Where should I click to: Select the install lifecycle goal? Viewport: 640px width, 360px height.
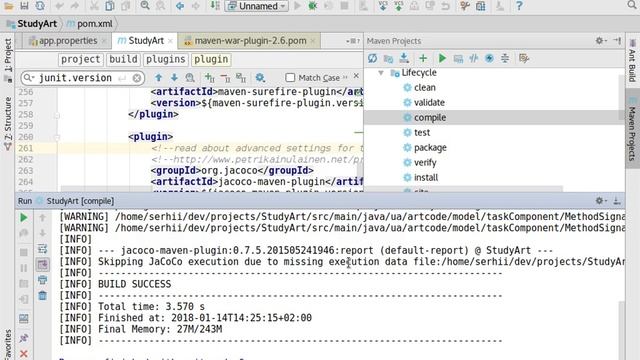pyautogui.click(x=426, y=178)
